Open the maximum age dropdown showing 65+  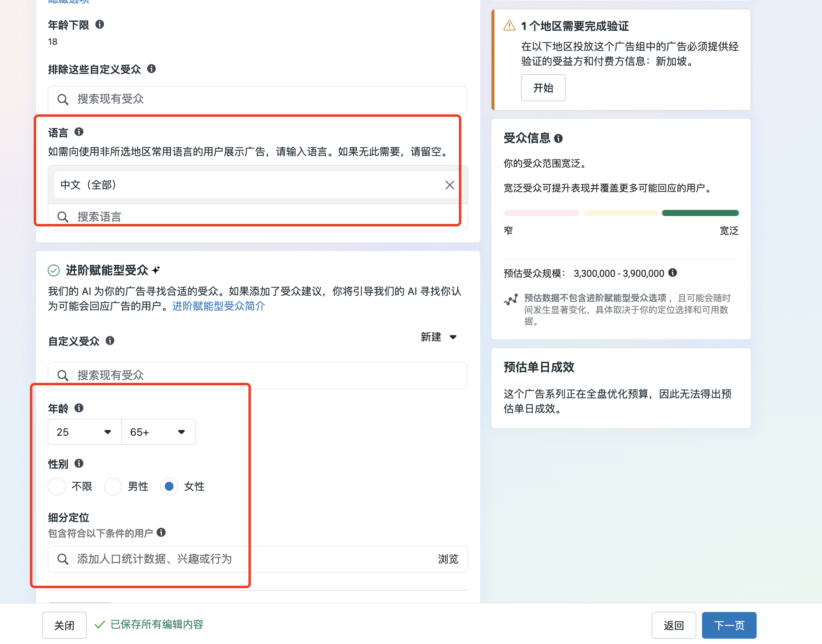click(x=158, y=432)
